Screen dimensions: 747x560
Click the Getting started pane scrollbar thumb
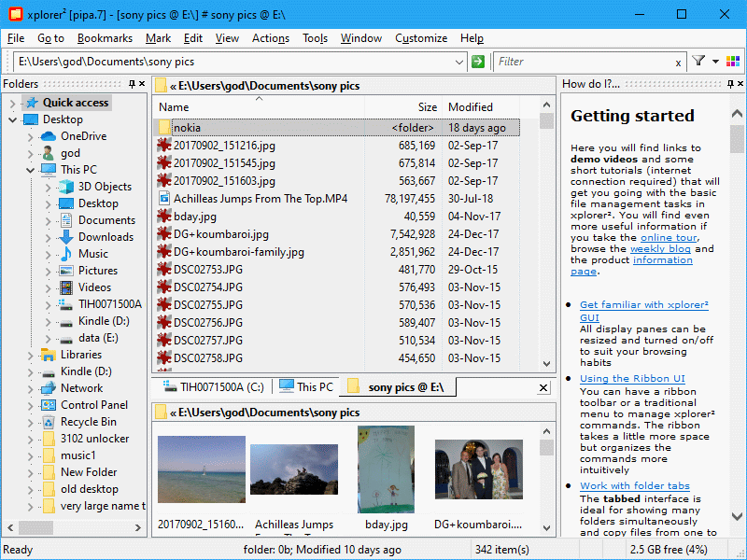[x=737, y=139]
